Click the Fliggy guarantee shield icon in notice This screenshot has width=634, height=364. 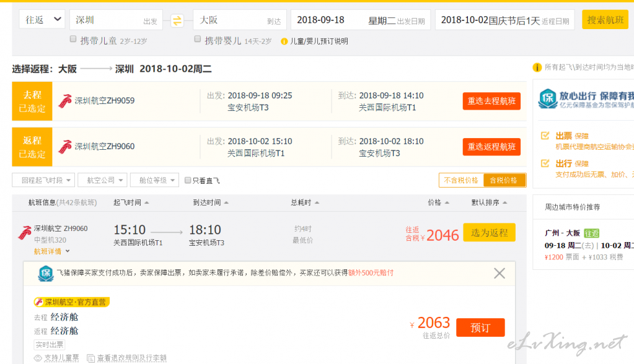(46, 274)
